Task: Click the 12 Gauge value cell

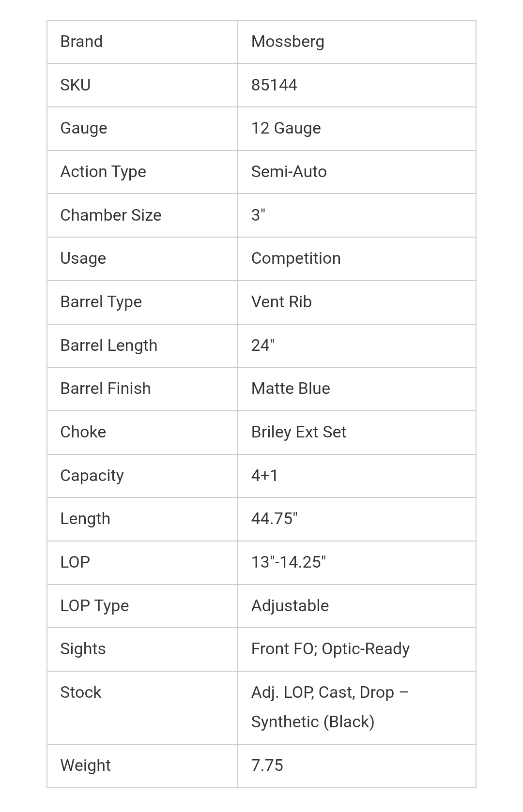Action: [286, 128]
